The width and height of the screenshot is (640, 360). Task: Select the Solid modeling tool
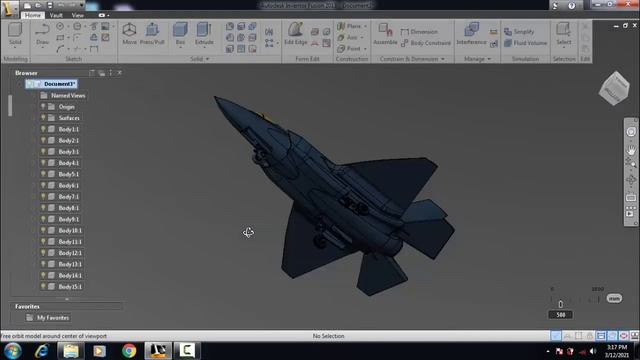[x=15, y=34]
